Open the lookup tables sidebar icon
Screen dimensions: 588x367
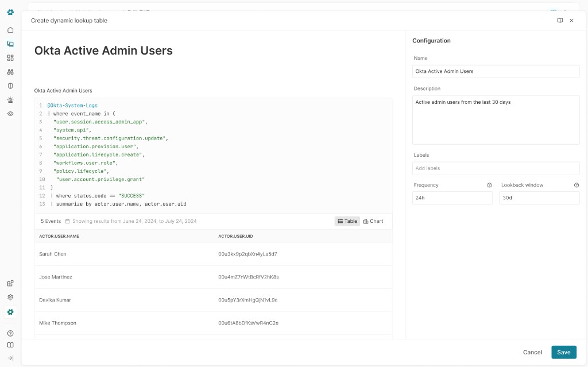[10, 44]
